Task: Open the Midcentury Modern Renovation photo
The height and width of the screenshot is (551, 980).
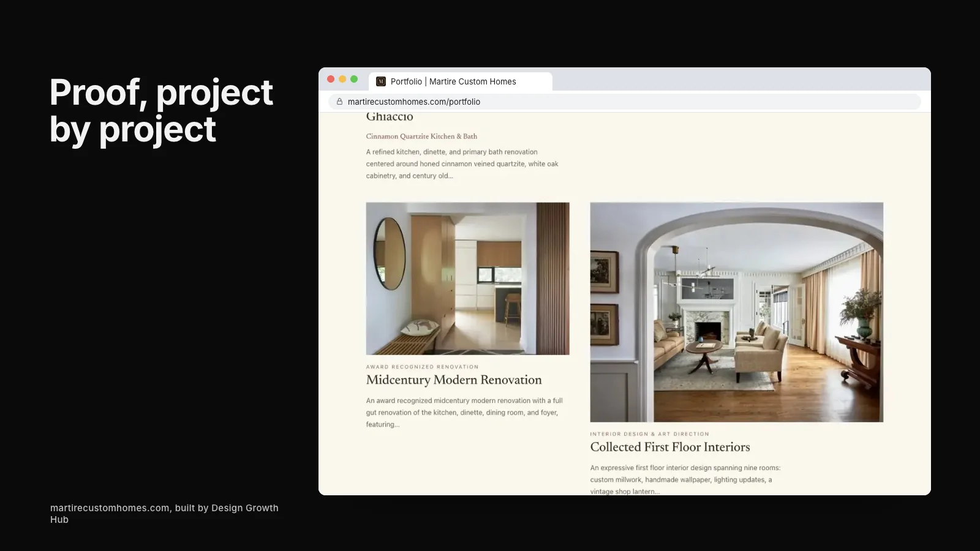Action: point(467,279)
